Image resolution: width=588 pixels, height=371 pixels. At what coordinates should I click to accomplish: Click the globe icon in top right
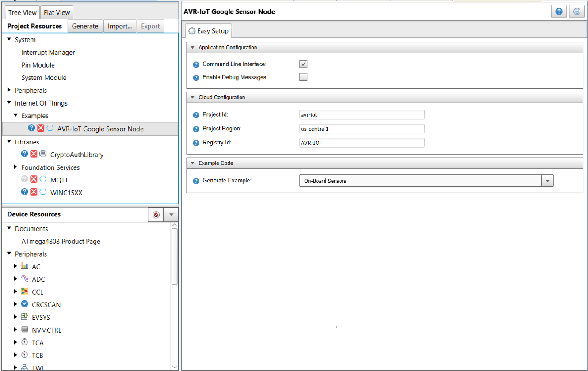tap(577, 12)
